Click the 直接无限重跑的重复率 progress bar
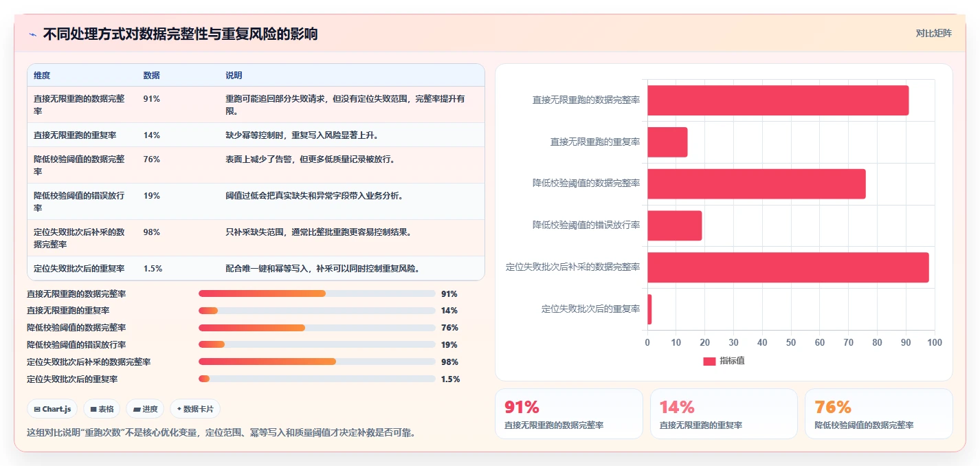 tap(317, 311)
